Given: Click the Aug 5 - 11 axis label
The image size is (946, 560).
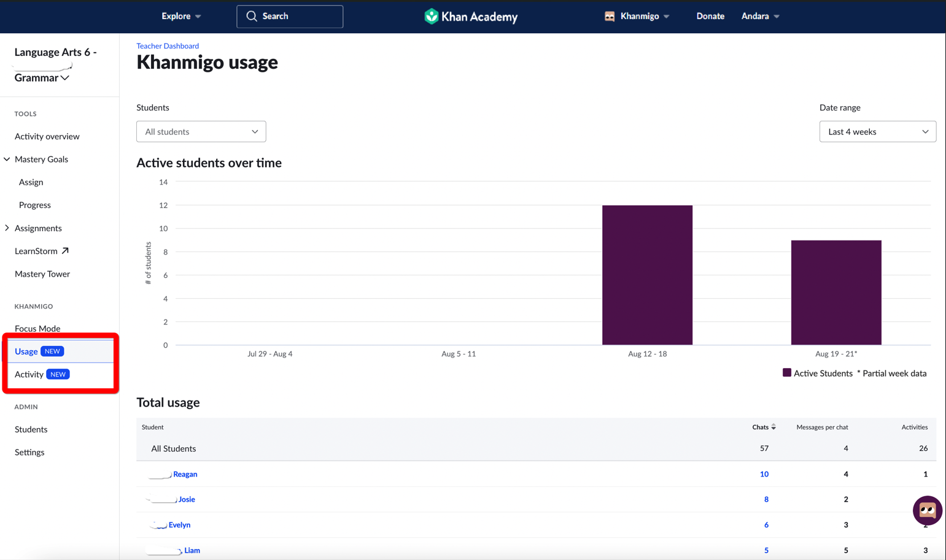Looking at the screenshot, I should pyautogui.click(x=459, y=354).
